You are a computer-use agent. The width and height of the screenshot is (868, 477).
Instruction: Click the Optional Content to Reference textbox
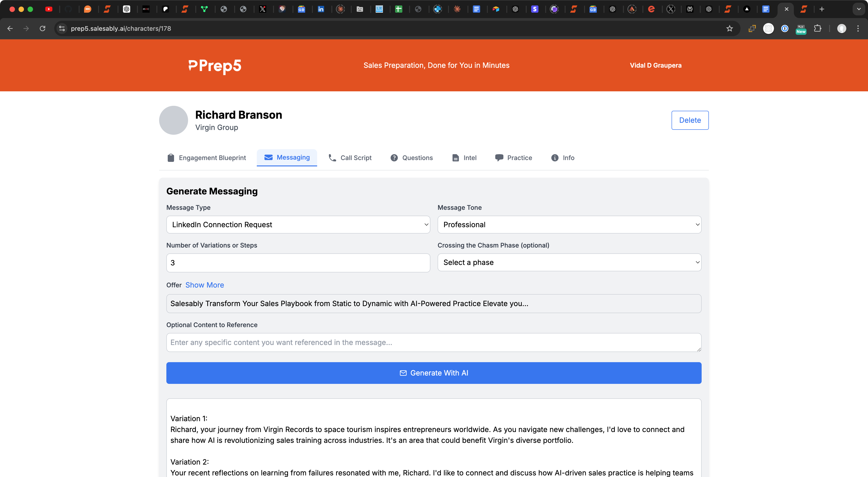[434, 342]
